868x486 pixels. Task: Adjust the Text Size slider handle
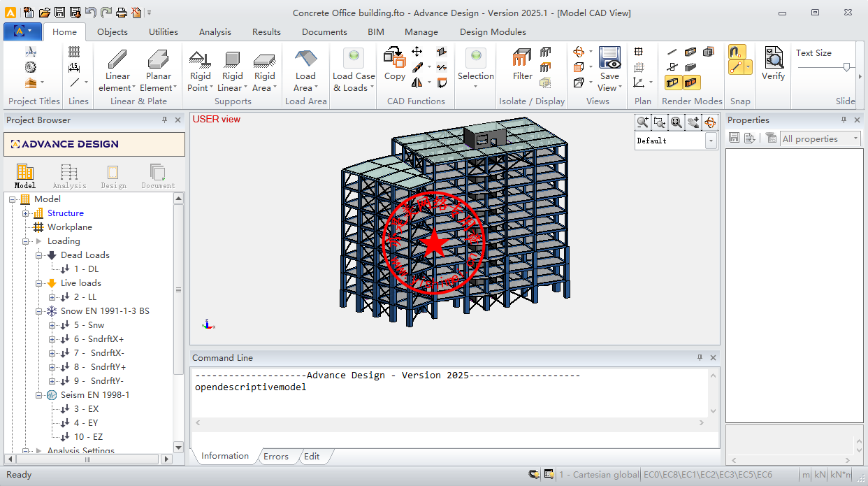tap(847, 68)
